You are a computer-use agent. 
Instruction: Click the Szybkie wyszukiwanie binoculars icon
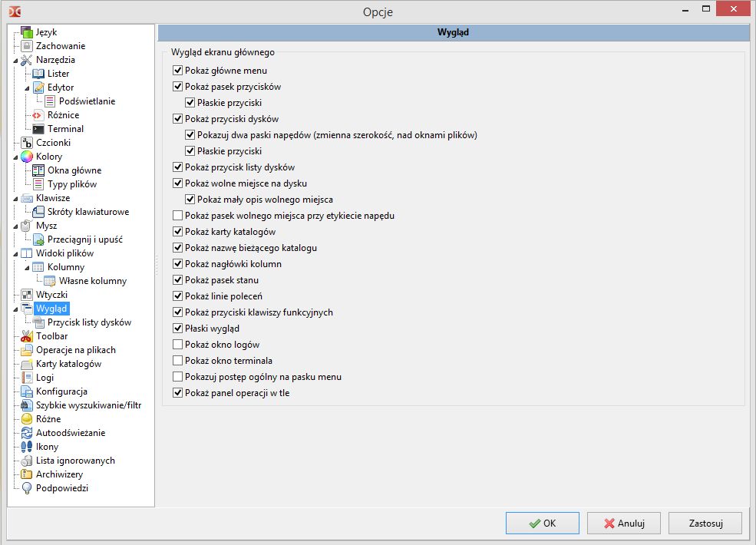(27, 405)
